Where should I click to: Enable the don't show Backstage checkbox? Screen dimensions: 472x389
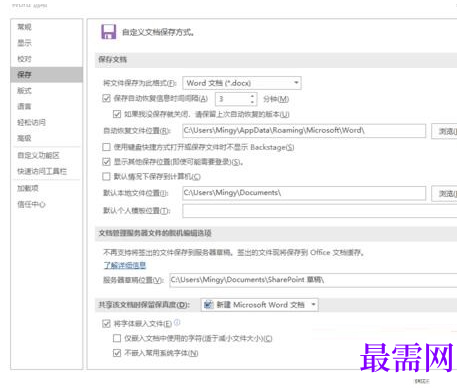point(106,147)
